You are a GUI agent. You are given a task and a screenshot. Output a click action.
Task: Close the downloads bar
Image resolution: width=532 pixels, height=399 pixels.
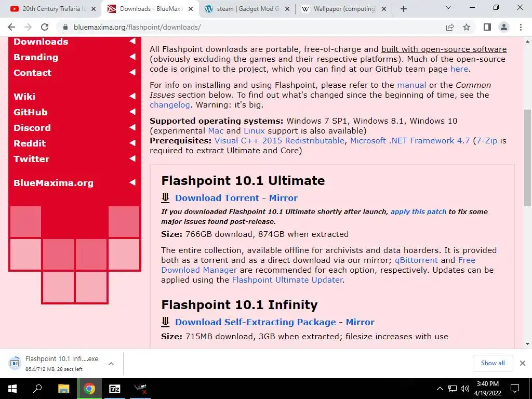pyautogui.click(x=523, y=363)
